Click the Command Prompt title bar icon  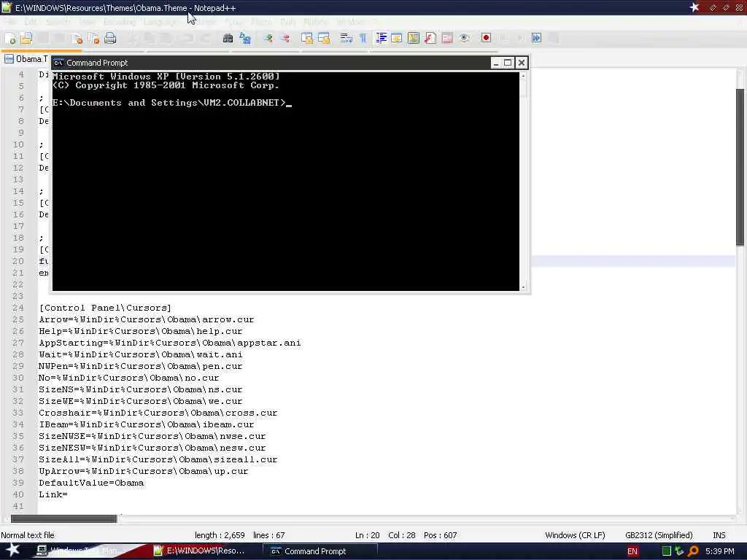point(58,63)
